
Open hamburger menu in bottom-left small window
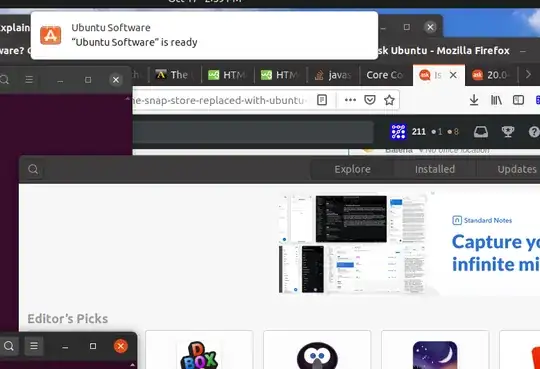[34, 346]
